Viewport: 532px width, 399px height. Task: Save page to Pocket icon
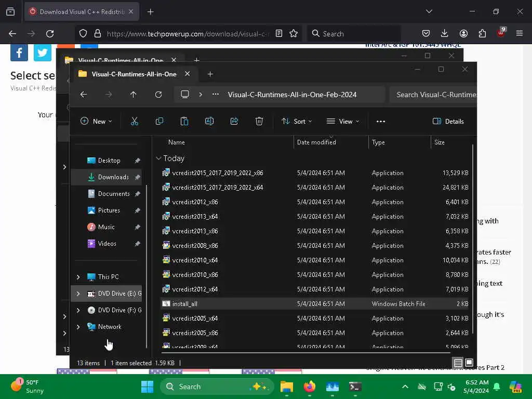pos(426,33)
